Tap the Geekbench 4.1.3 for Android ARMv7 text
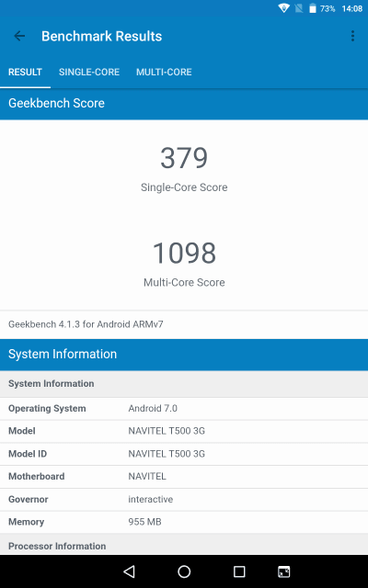Image resolution: width=368 pixels, height=588 pixels. click(86, 324)
